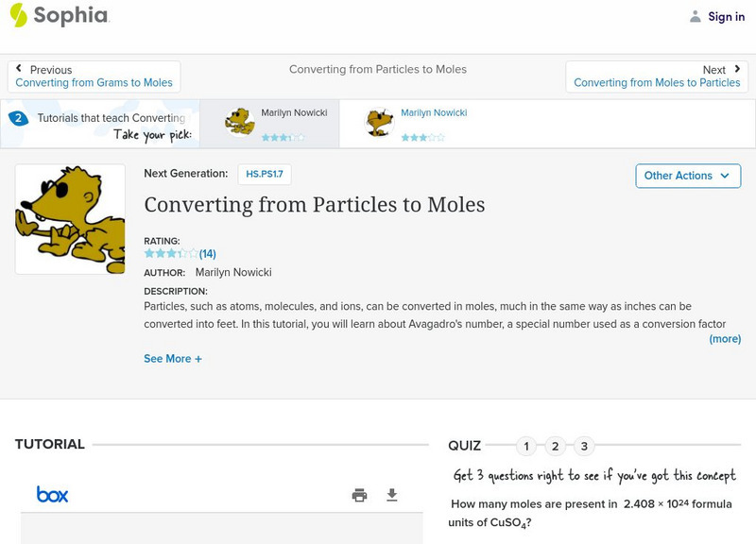Click the star rating above the (14) count
The height and width of the screenshot is (544, 756).
170,253
